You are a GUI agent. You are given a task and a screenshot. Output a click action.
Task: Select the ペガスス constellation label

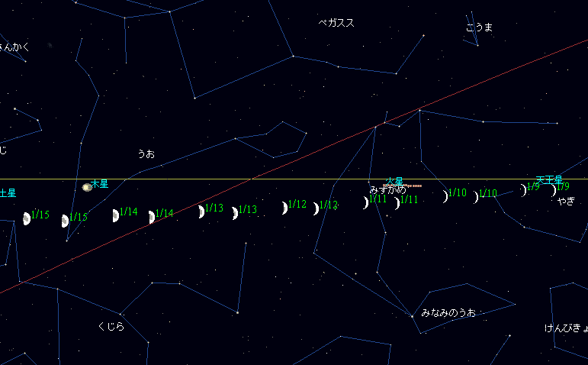[336, 23]
